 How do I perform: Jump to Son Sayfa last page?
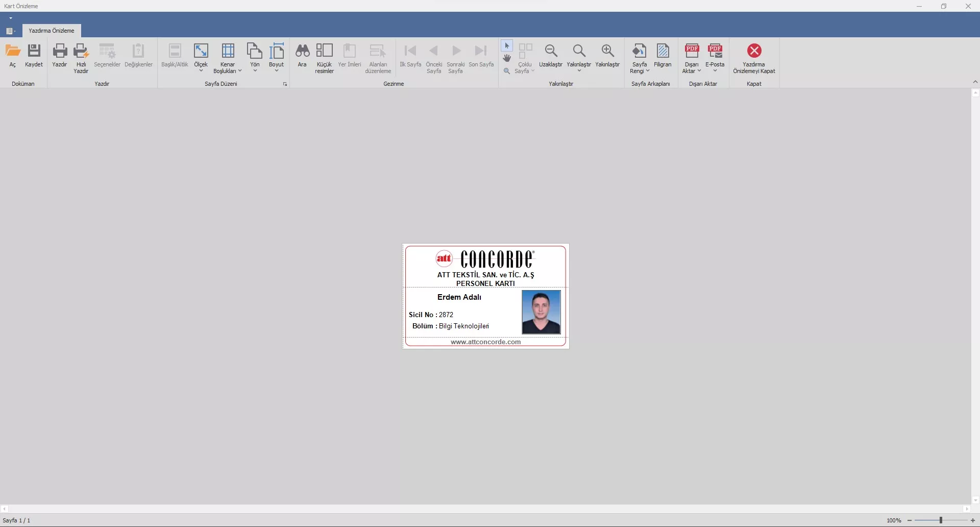point(481,56)
